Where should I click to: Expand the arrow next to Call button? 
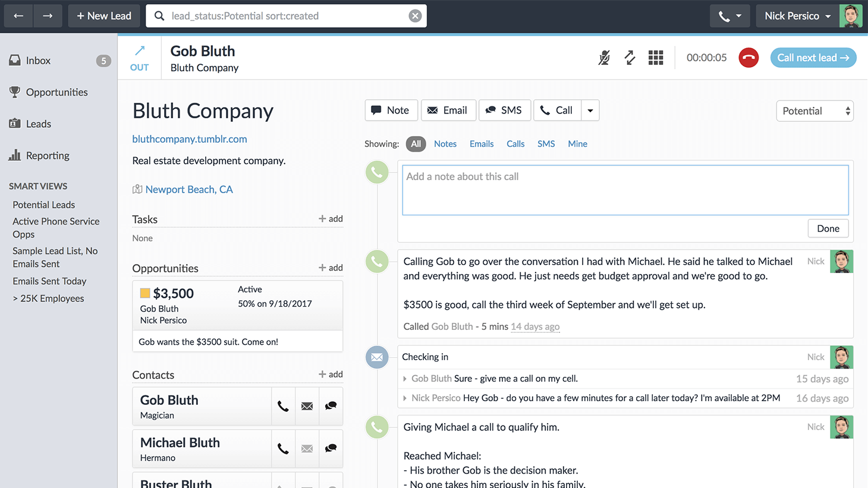[x=590, y=111]
